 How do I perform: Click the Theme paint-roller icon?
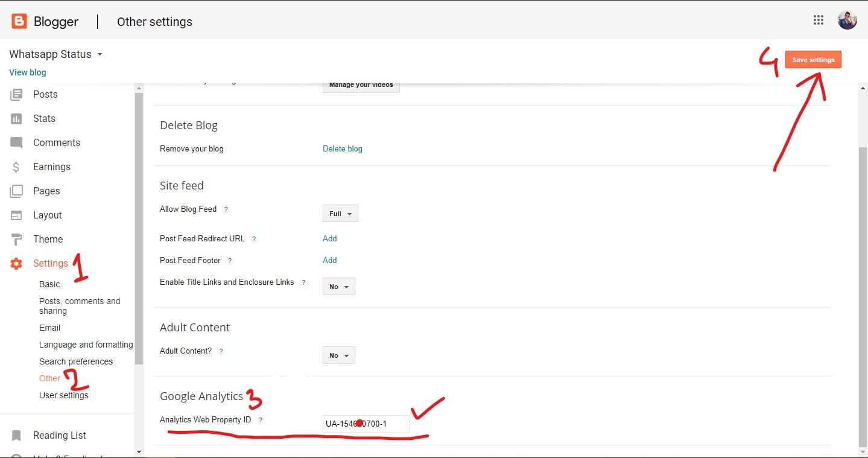point(16,240)
